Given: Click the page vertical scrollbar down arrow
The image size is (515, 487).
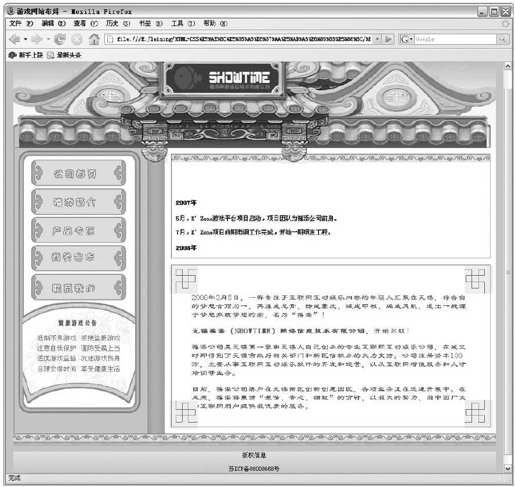Looking at the screenshot, I should 508,468.
